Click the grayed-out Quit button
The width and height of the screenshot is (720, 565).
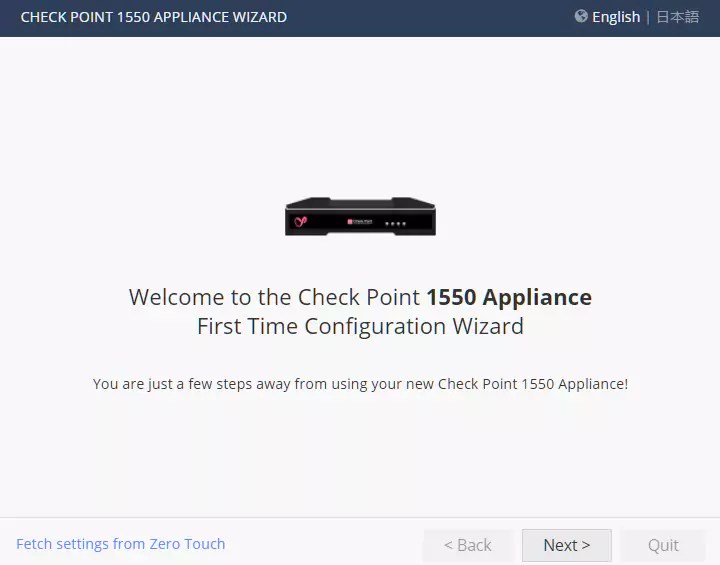[663, 545]
